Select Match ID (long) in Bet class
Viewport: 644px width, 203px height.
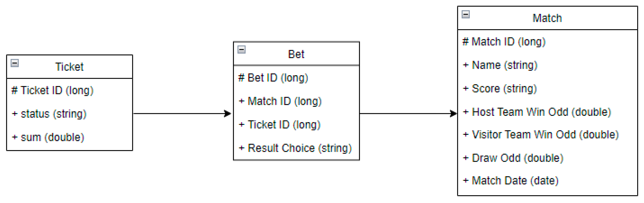[x=280, y=101]
